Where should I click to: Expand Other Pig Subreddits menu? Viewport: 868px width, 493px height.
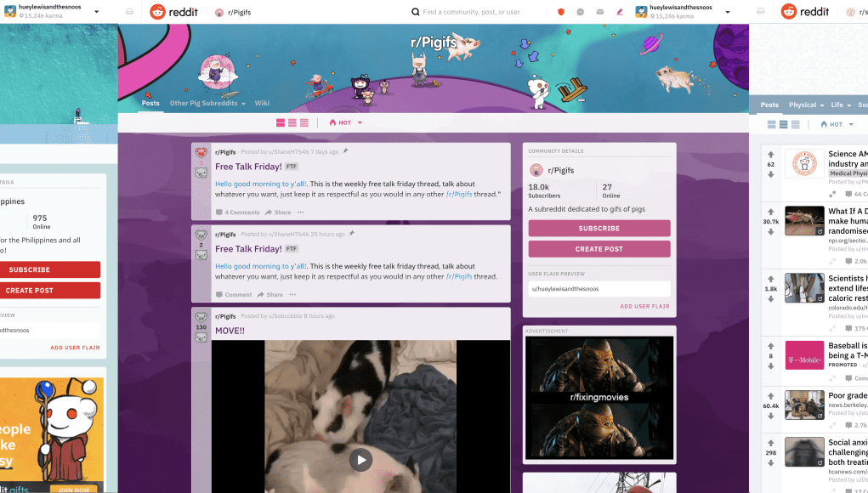pyautogui.click(x=207, y=104)
